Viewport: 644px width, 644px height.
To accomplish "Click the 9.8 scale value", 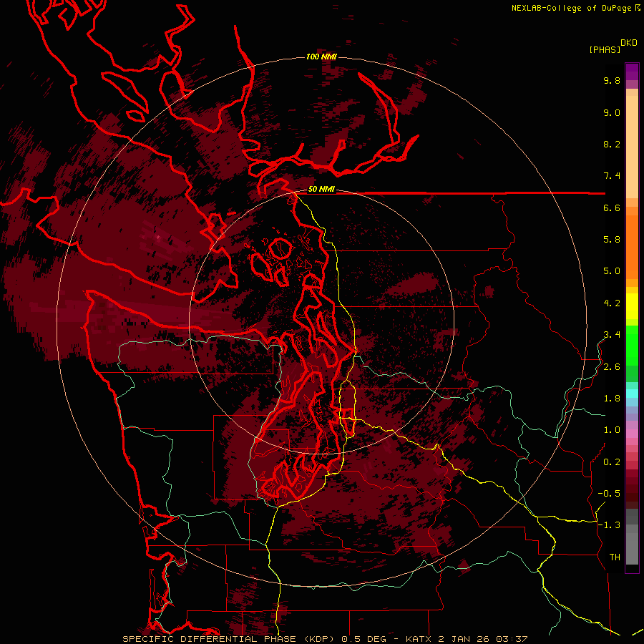I will tap(612, 81).
